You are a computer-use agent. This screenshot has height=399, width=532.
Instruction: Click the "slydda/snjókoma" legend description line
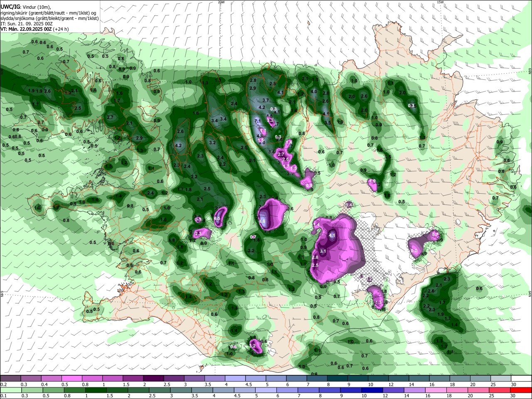[x=49, y=18]
